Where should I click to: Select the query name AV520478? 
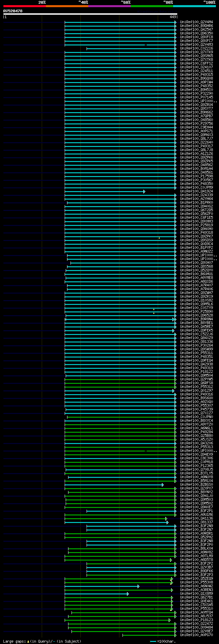coord(13,11)
